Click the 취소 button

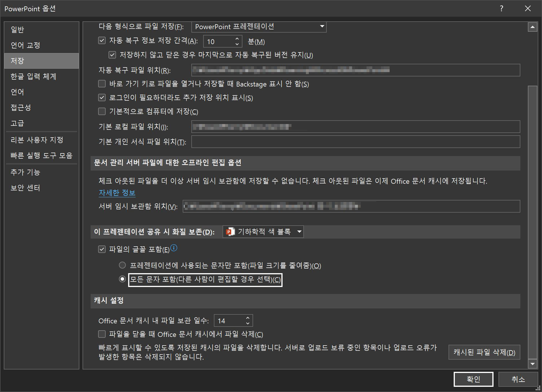pos(518,379)
